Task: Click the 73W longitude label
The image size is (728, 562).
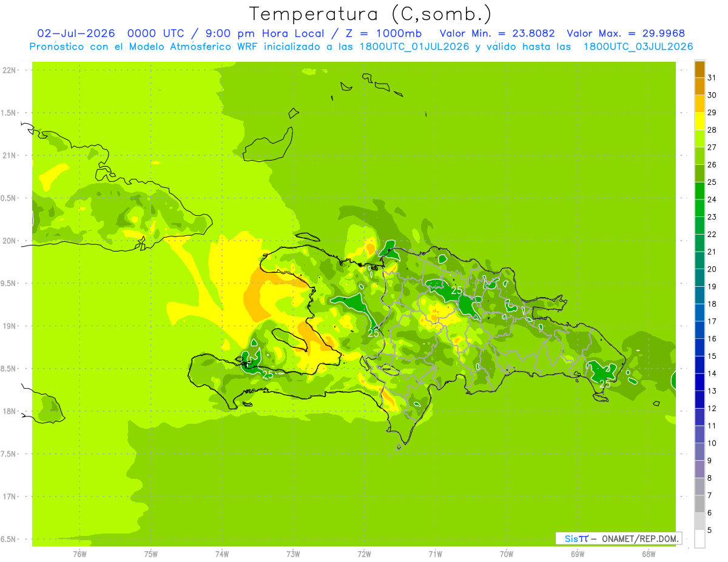Action: 293,554
